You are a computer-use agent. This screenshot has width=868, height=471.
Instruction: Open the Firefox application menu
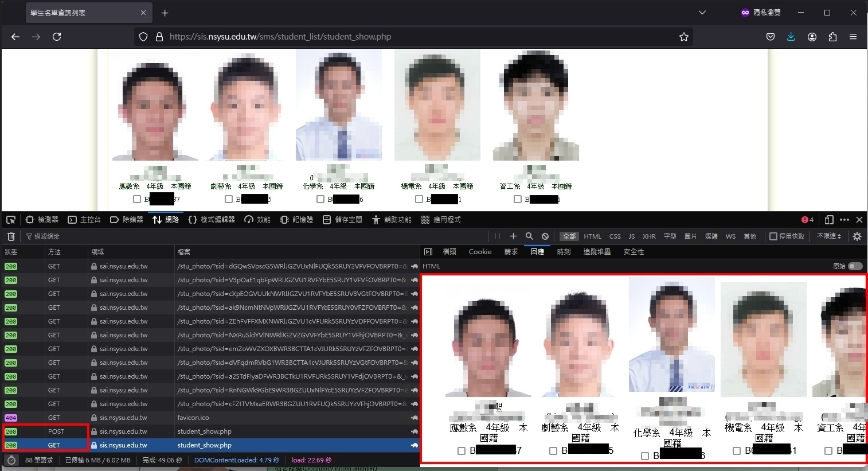[853, 37]
